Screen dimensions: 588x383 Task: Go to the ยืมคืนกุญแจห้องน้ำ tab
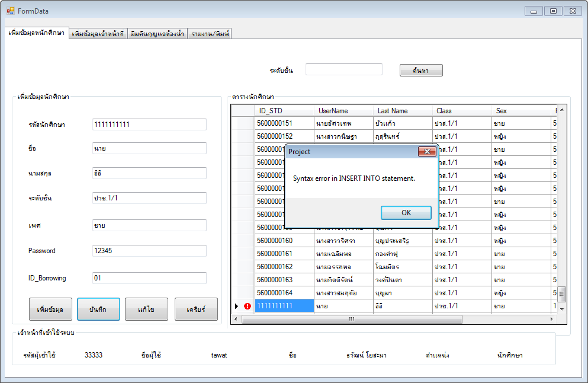point(158,34)
